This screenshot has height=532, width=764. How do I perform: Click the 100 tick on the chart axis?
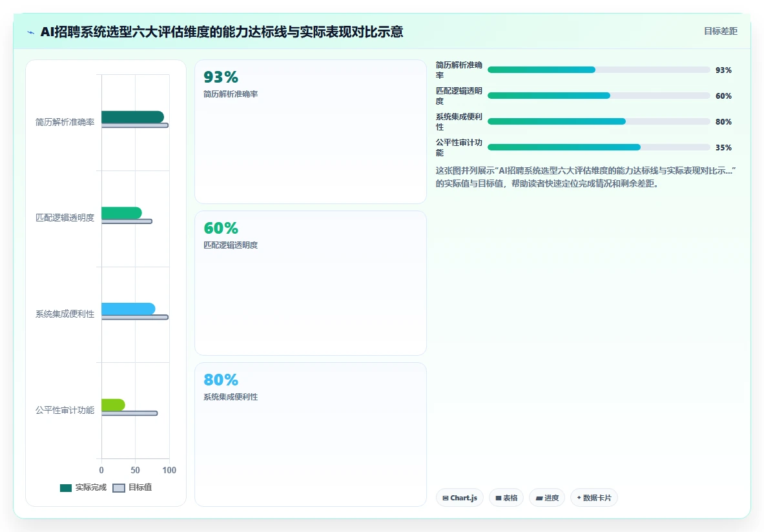pos(169,470)
